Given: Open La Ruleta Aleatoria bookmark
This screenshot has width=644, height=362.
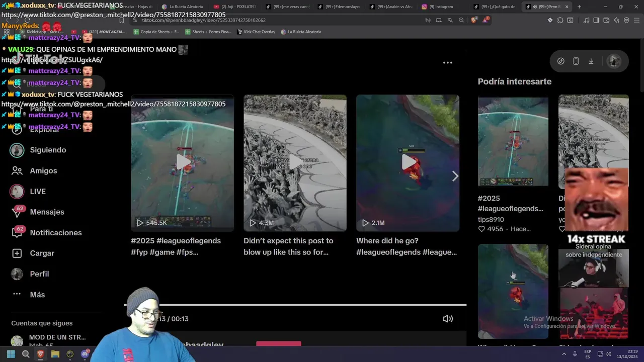Looking at the screenshot, I should click(301, 32).
